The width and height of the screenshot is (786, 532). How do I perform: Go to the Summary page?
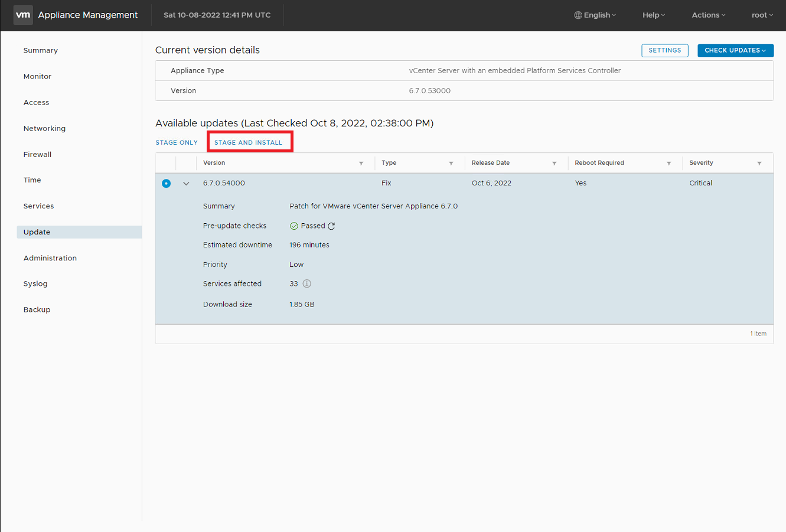click(41, 51)
